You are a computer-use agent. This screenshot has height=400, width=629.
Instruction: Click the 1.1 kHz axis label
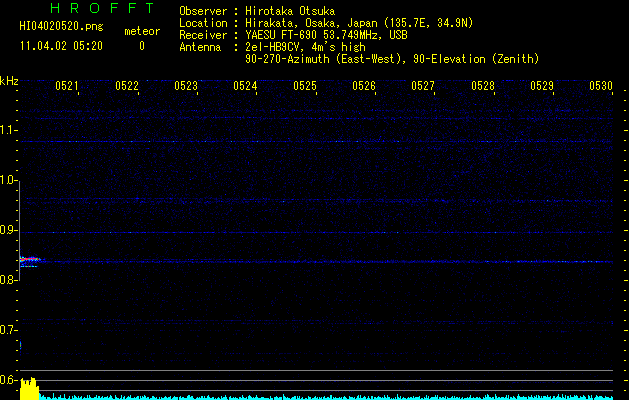tap(8, 130)
